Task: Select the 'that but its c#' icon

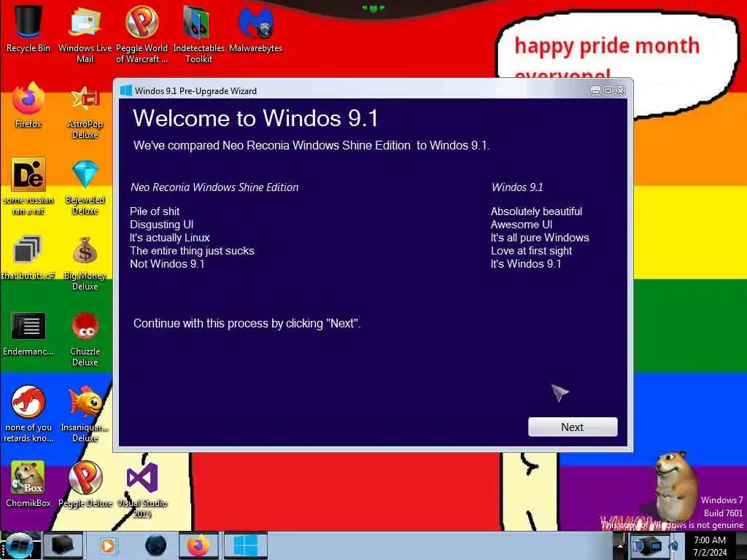Action: pyautogui.click(x=28, y=256)
